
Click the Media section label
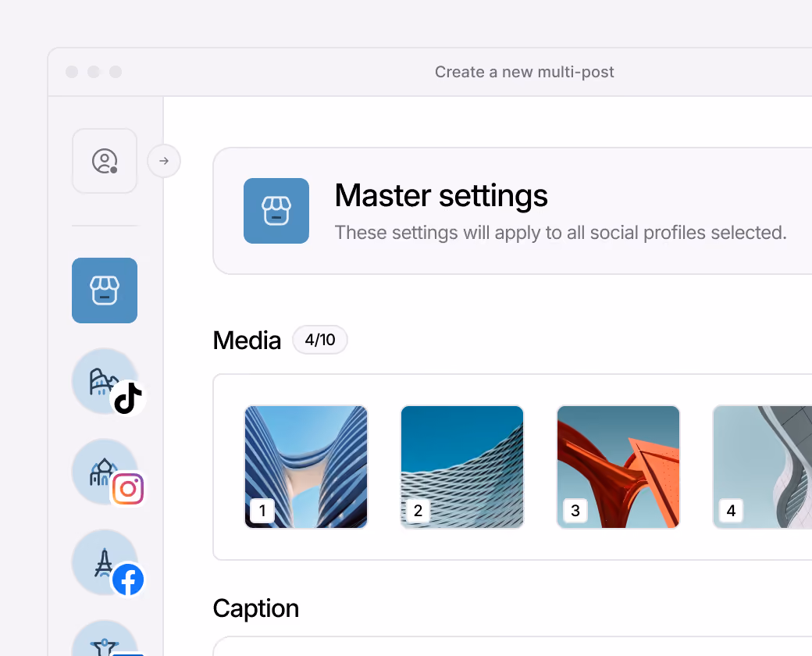click(247, 340)
